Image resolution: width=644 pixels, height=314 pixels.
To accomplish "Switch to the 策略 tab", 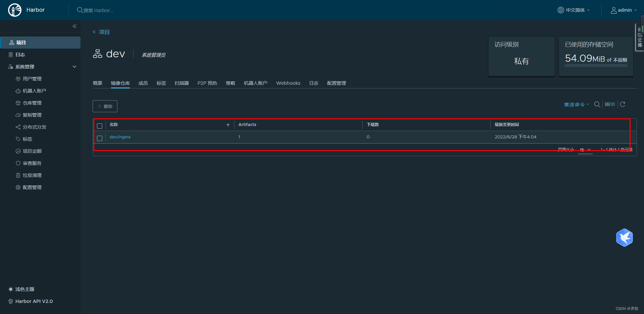I will [230, 83].
